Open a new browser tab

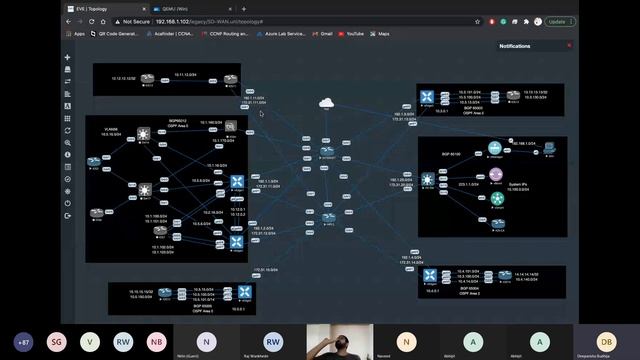click(244, 9)
